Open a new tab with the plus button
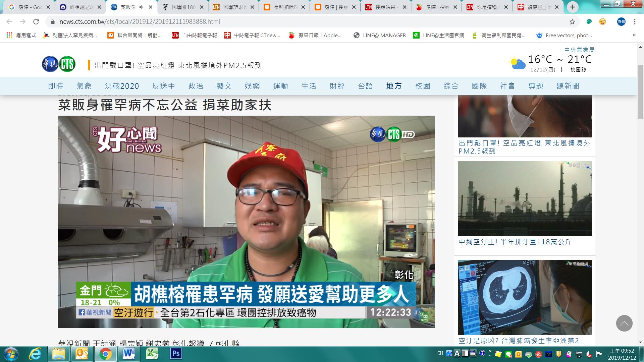The image size is (644, 362). pyautogui.click(x=573, y=7)
